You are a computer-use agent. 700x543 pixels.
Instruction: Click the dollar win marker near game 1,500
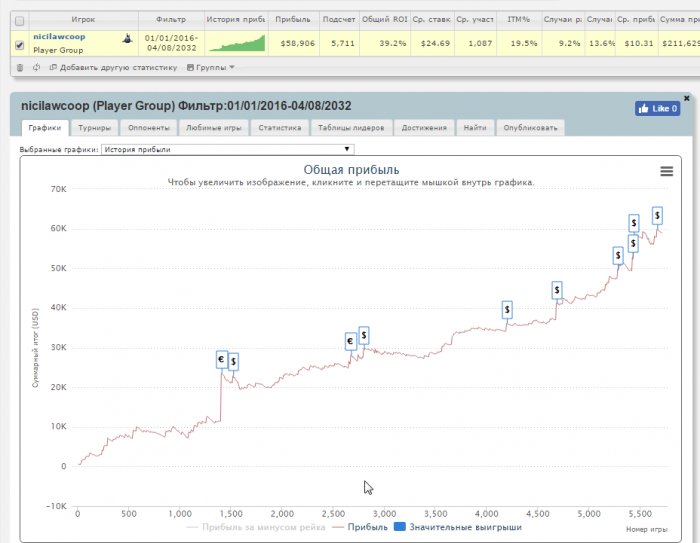[x=233, y=362]
